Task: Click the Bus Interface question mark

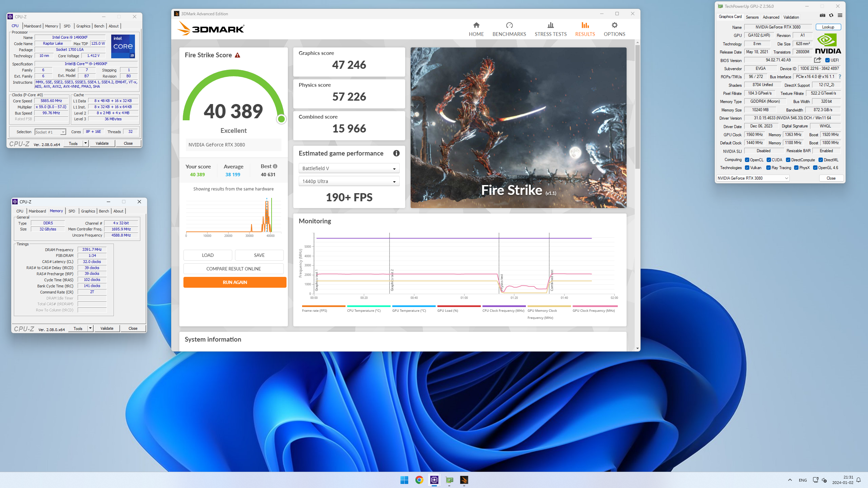Action: tap(840, 77)
